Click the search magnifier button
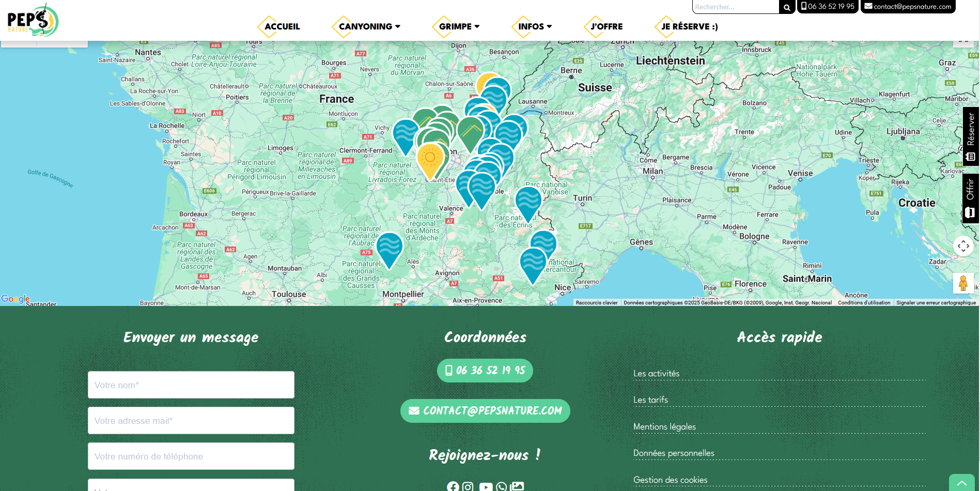The width and height of the screenshot is (980, 491). click(x=787, y=7)
